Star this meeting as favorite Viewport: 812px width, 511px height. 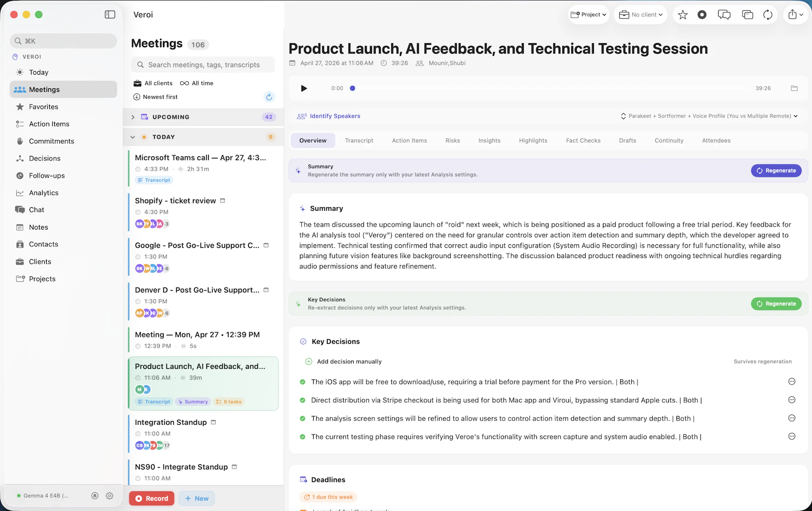click(683, 15)
